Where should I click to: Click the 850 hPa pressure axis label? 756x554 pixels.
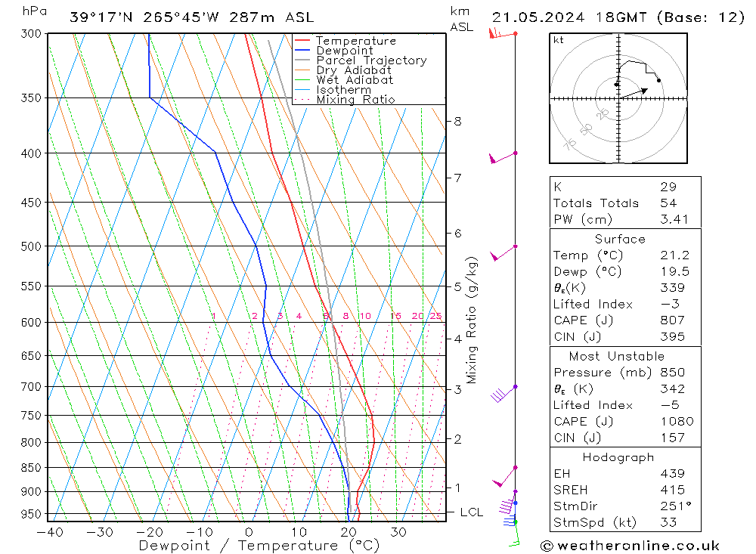(x=31, y=468)
